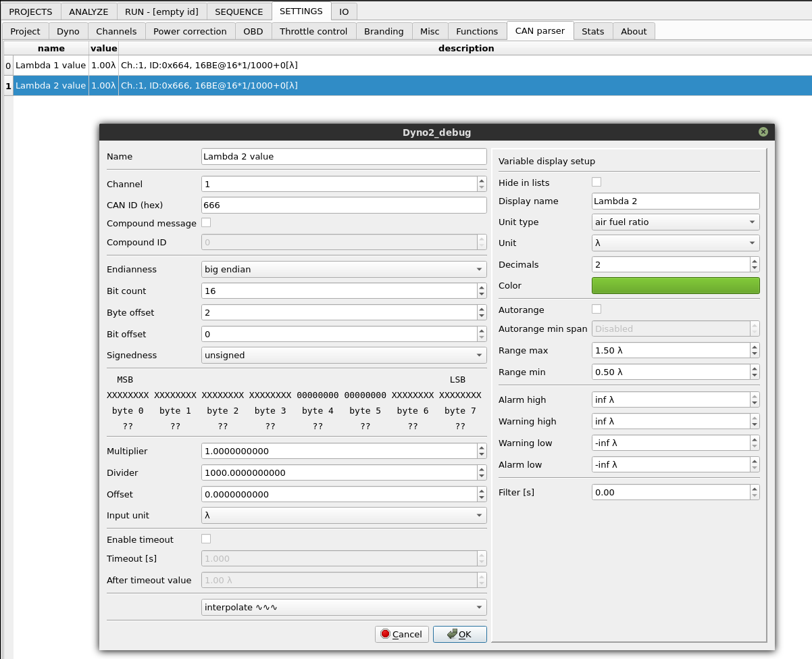Increase Byte offset via spinner arrow

coord(482,309)
